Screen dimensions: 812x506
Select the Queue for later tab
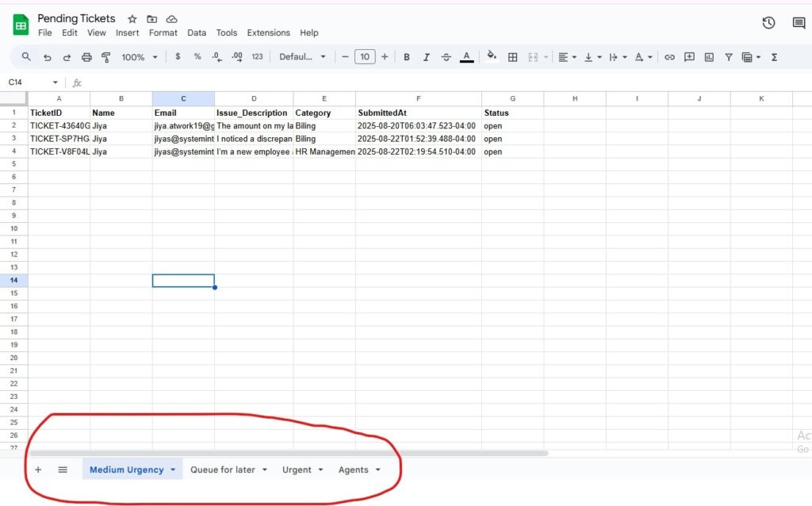(223, 469)
